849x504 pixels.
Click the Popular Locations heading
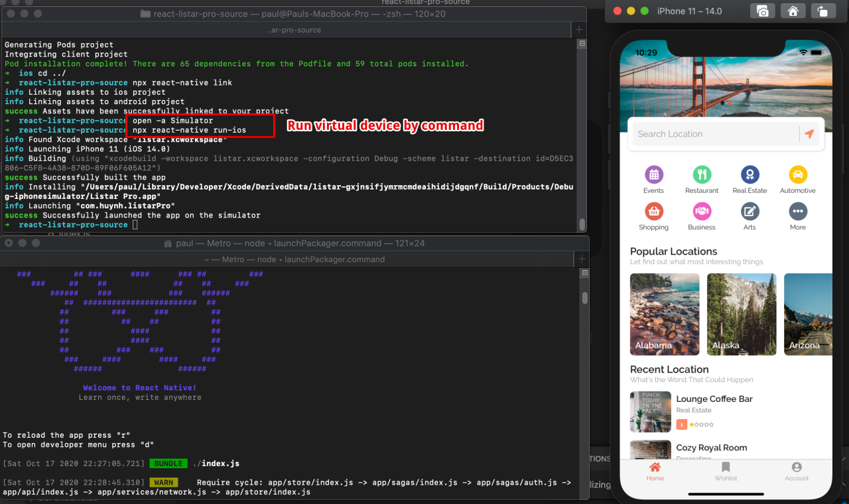(673, 251)
